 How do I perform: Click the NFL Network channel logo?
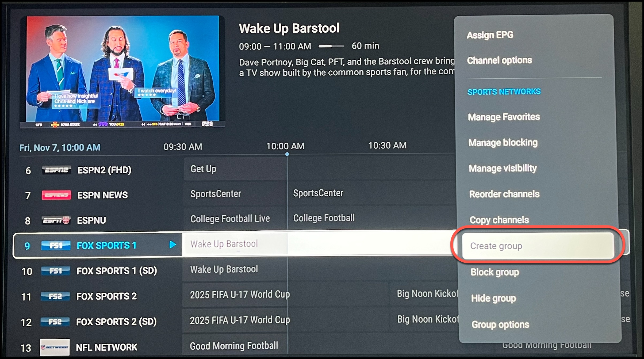[x=55, y=347]
